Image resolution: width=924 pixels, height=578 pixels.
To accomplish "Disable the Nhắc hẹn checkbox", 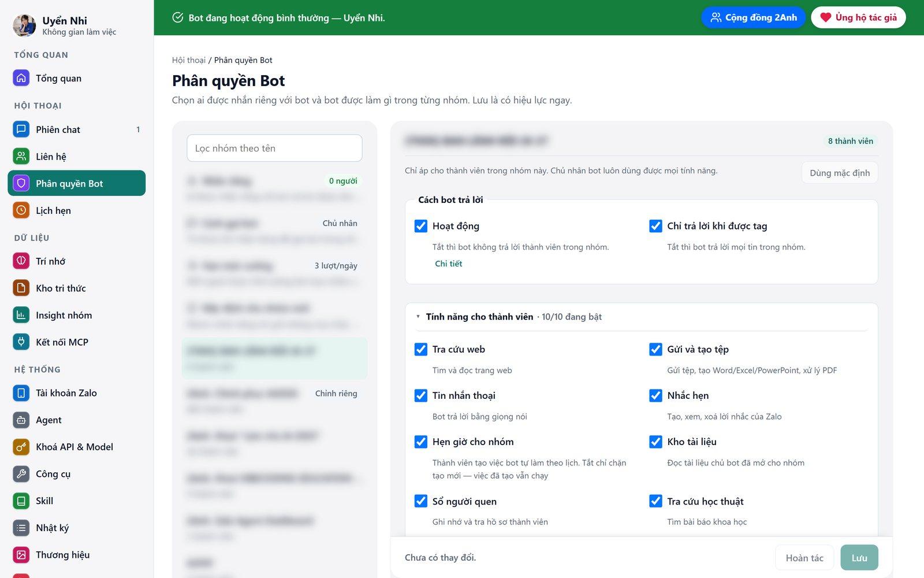I will click(x=655, y=395).
